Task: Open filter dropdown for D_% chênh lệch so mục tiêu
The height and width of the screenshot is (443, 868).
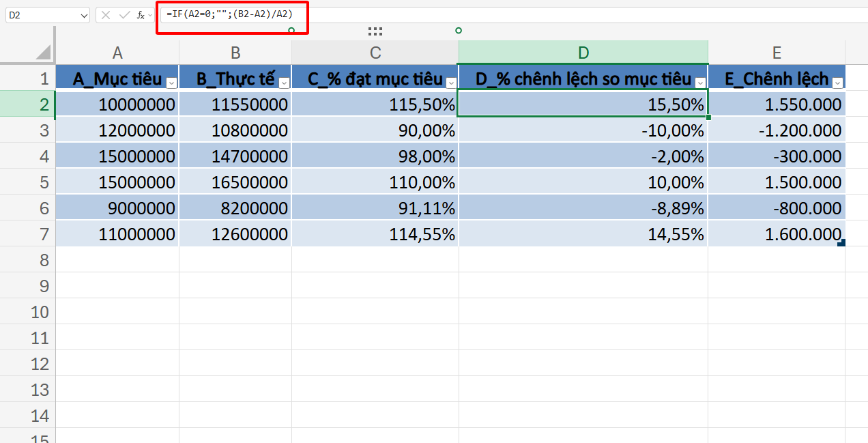Action: tap(700, 83)
